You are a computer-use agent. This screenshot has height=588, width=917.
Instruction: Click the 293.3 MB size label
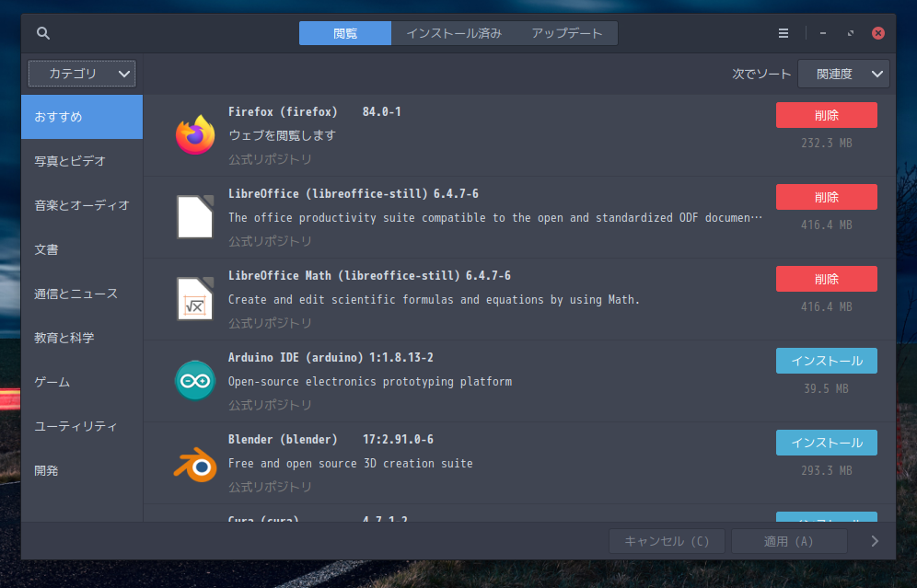click(x=827, y=470)
